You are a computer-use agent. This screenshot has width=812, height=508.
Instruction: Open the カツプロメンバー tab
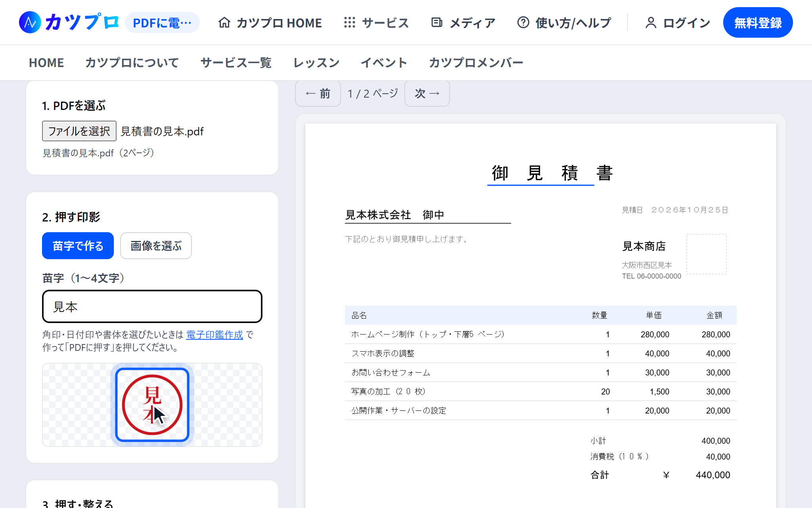[476, 63]
